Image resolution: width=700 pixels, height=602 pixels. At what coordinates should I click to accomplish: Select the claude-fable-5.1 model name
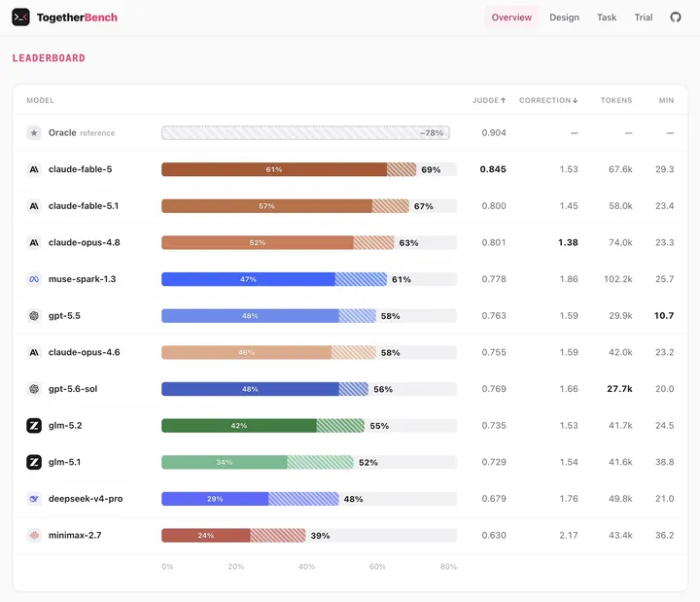click(x=84, y=206)
